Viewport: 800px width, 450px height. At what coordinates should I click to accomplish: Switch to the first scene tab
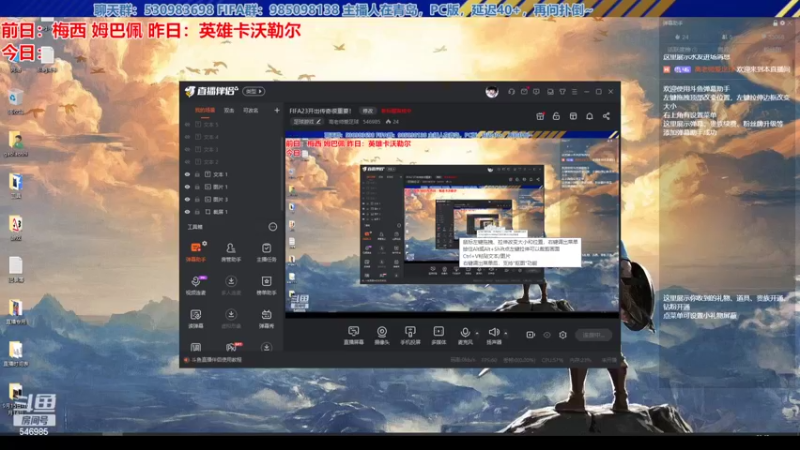point(205,110)
